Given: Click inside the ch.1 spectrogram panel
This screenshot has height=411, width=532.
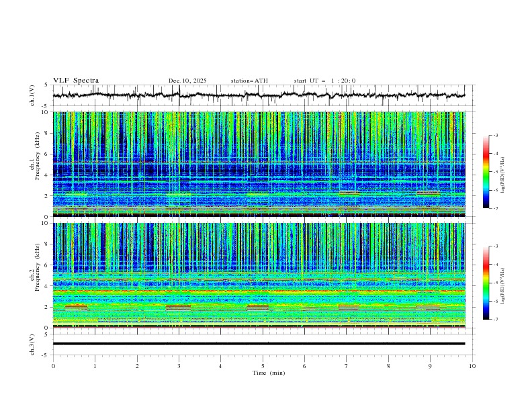Looking at the screenshot, I should coord(259,164).
